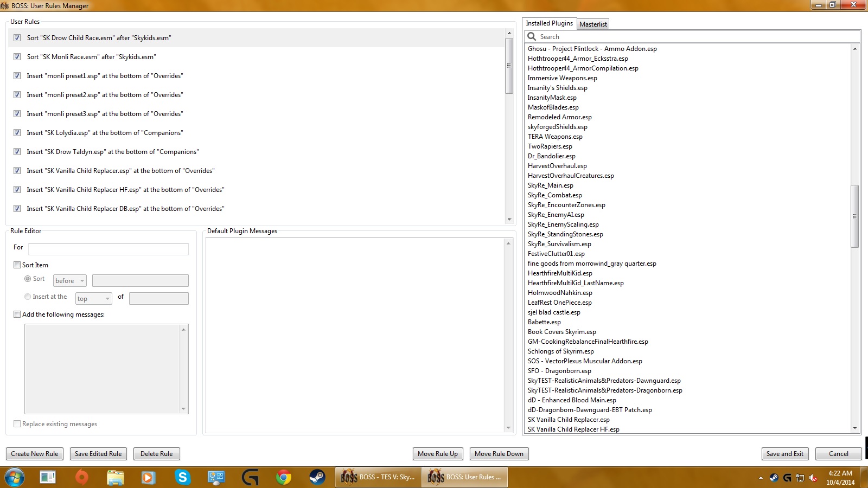Create a new rule

[34, 453]
